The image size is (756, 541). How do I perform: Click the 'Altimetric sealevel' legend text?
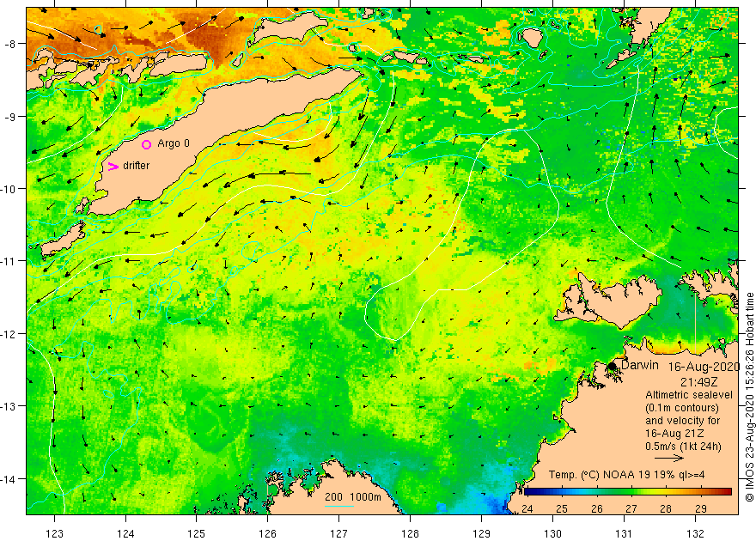(689, 395)
